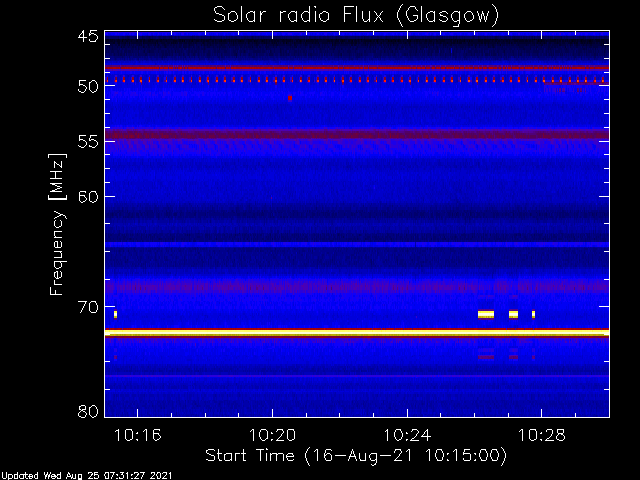Viewport: 640px width, 480px height.
Task: Click the 60 frequency axis label
Action: click(88, 197)
